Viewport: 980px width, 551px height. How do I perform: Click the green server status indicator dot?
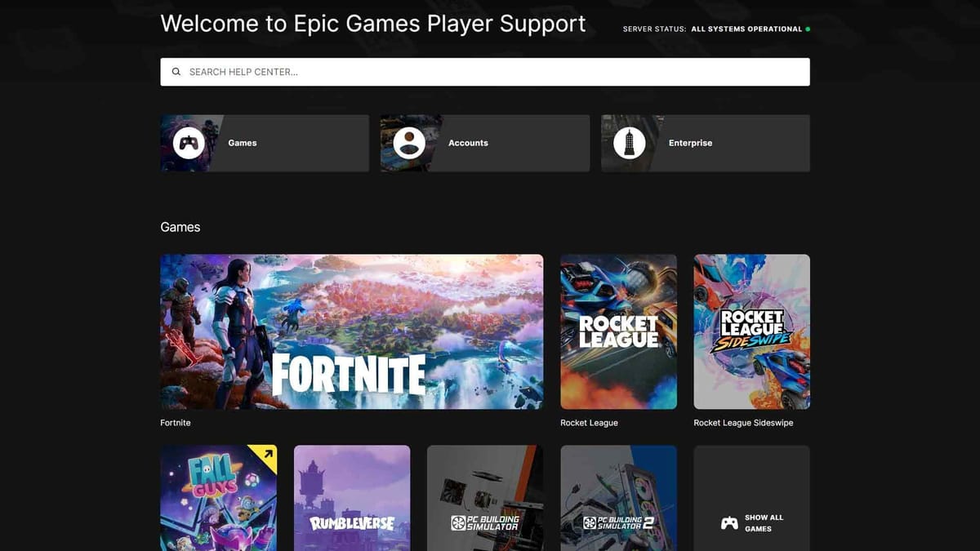[808, 29]
